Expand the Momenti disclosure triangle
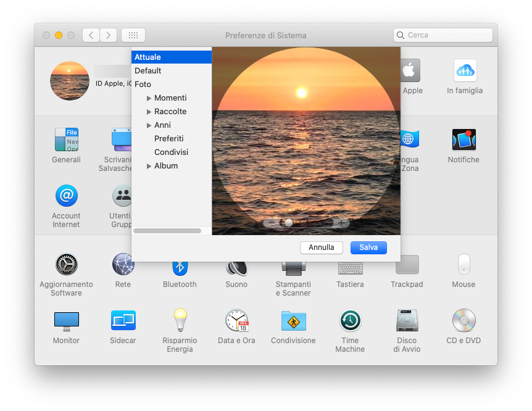 [x=149, y=98]
